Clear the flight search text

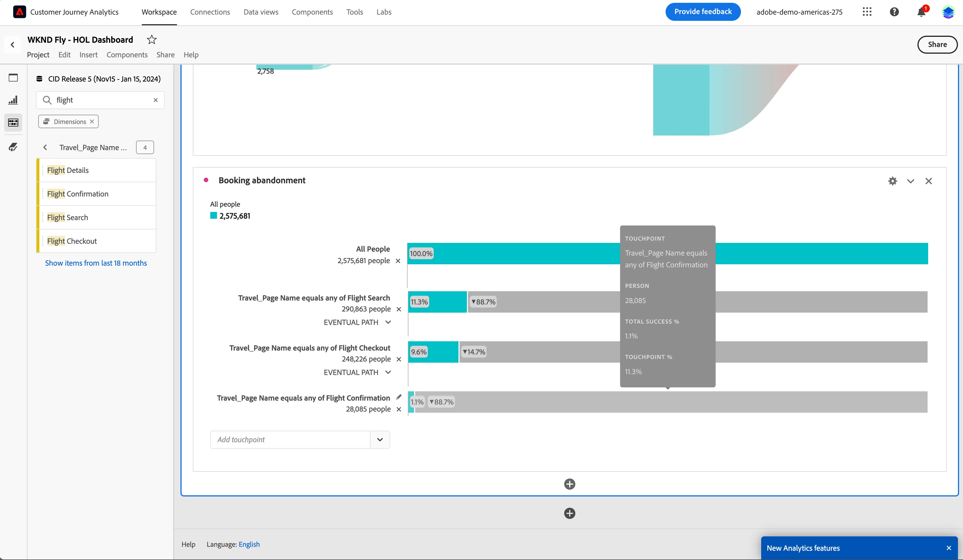155,100
